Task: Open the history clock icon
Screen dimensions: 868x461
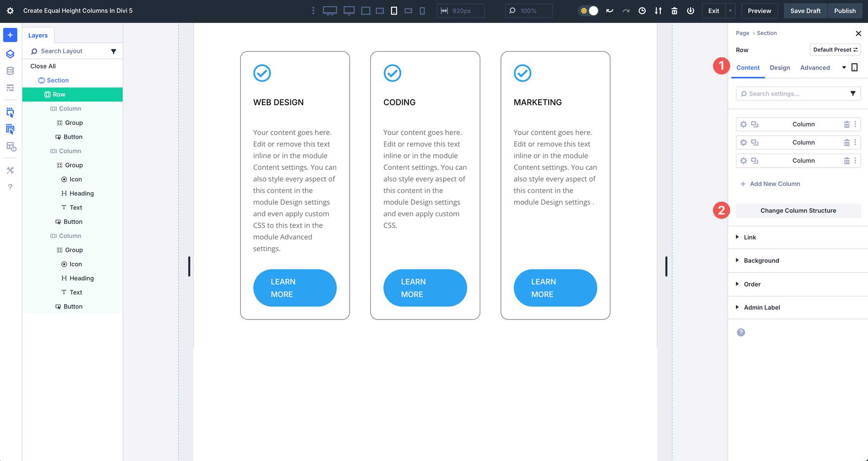Action: pos(642,11)
